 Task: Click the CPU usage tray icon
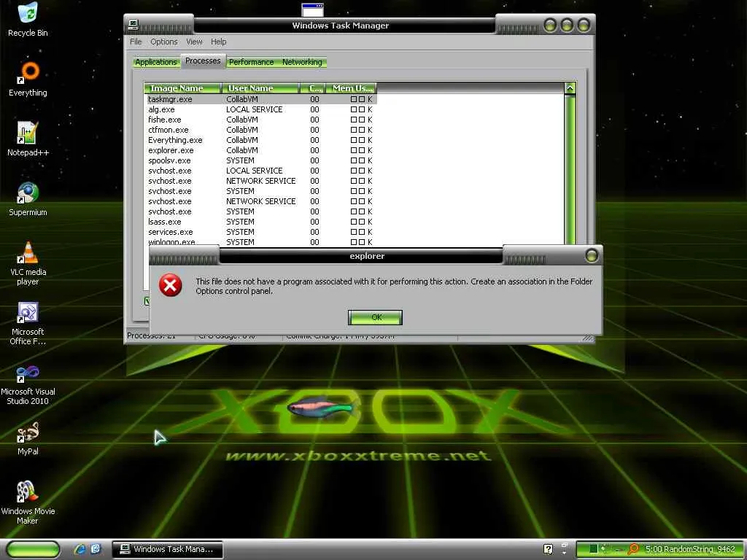click(593, 549)
